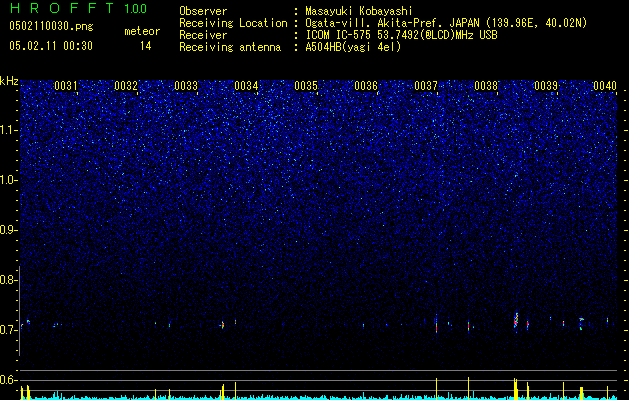The width and height of the screenshot is (629, 400).
Task: Click the meteor count value 14
Action: pyautogui.click(x=146, y=46)
